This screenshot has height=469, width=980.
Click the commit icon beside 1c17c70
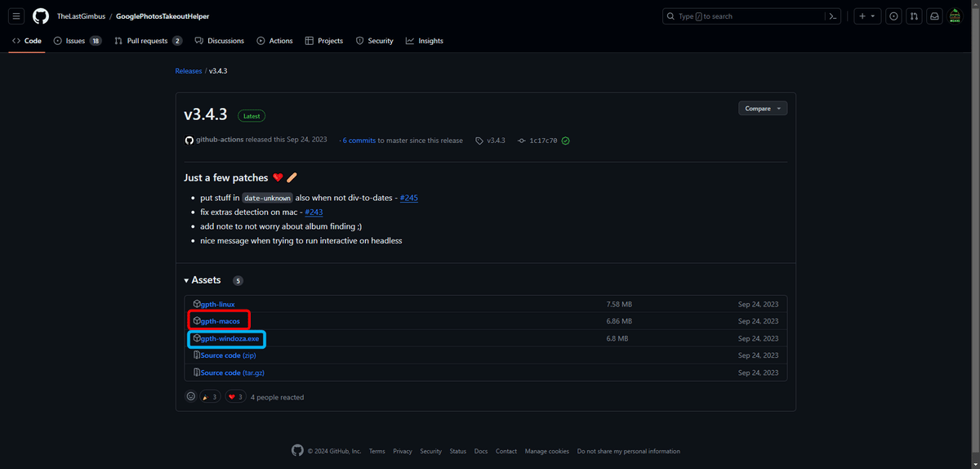(x=522, y=141)
